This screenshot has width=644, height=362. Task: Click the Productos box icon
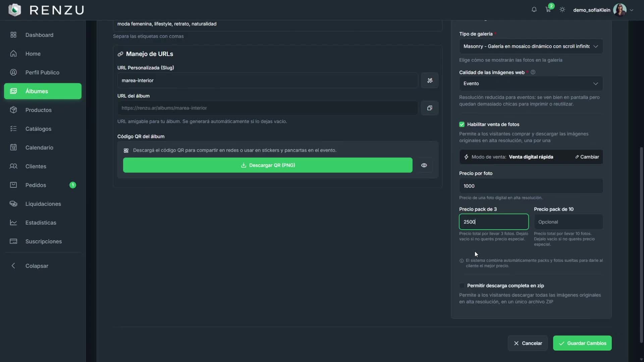[x=13, y=110]
